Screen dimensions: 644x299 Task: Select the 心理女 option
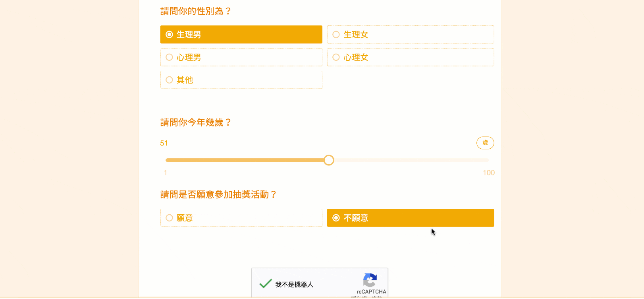tap(410, 57)
